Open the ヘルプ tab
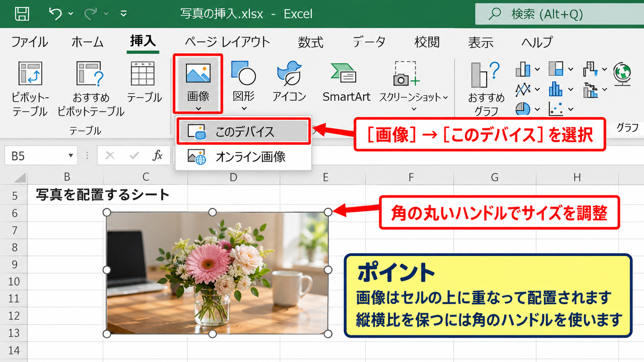 tap(537, 42)
